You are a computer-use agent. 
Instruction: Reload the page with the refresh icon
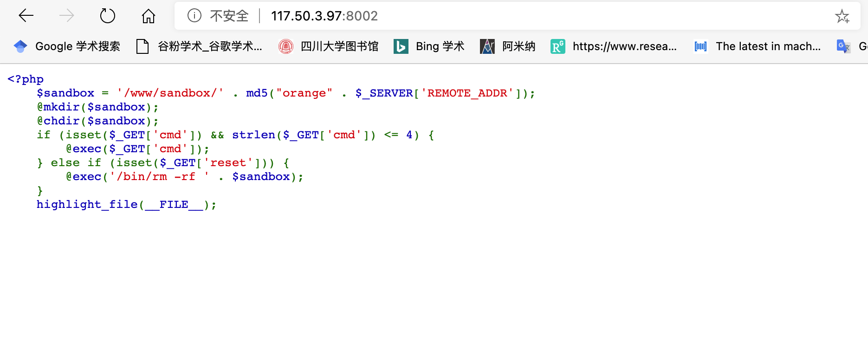(108, 16)
